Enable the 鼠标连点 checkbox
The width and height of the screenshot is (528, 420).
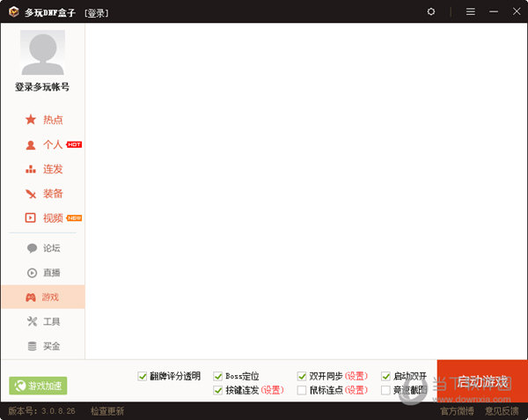click(302, 390)
